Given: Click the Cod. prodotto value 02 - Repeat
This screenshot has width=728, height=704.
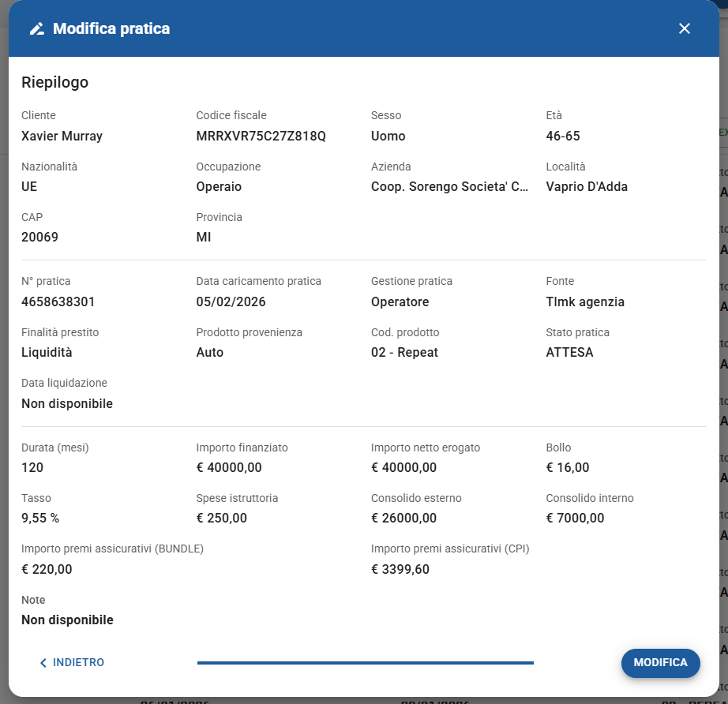Looking at the screenshot, I should (404, 353).
